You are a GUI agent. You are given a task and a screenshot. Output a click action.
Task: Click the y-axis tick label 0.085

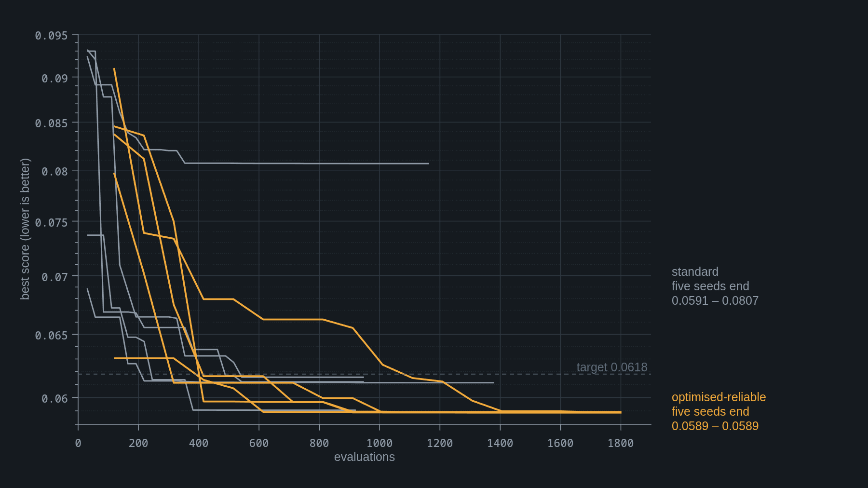pyautogui.click(x=51, y=123)
